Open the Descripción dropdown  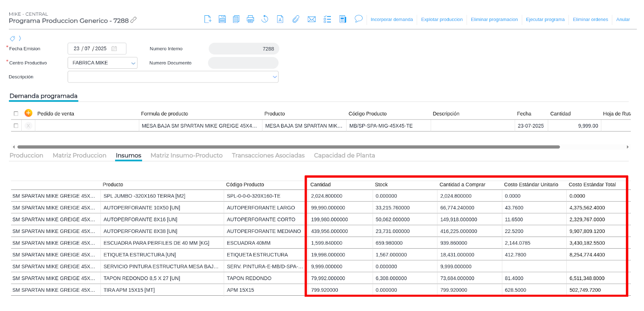pos(275,77)
